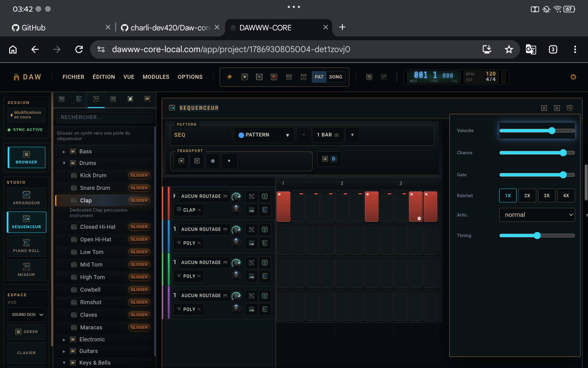
Task: Open the piano keyboard icon on CLAP track
Action: (x=251, y=210)
